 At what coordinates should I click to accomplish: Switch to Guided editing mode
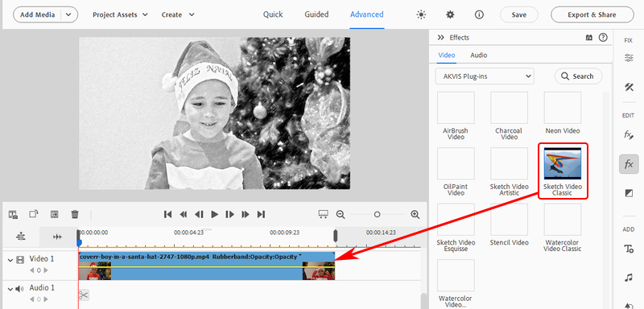[316, 14]
